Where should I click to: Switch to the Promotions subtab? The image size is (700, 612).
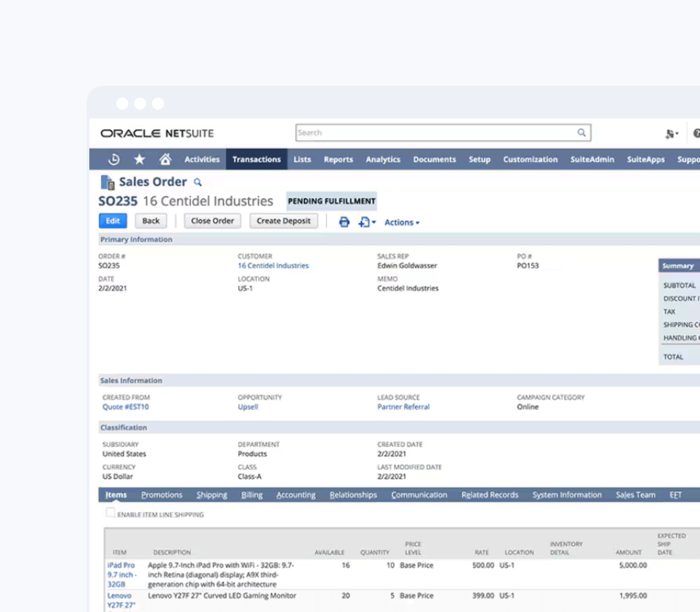tap(161, 495)
